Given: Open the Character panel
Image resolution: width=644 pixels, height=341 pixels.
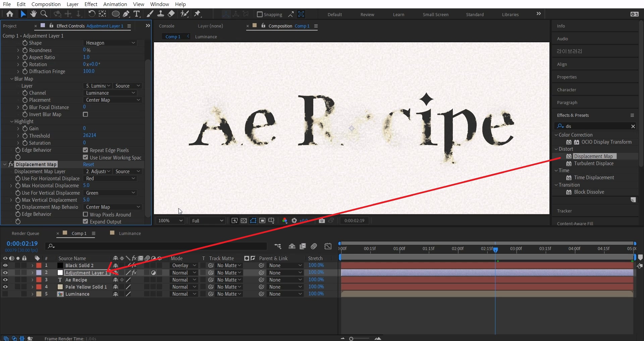Looking at the screenshot, I should (x=567, y=90).
